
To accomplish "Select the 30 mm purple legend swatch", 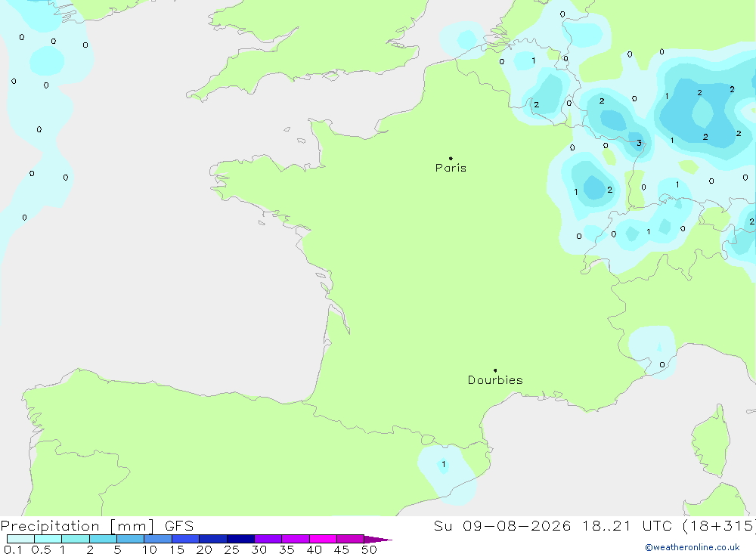I will (268, 539).
